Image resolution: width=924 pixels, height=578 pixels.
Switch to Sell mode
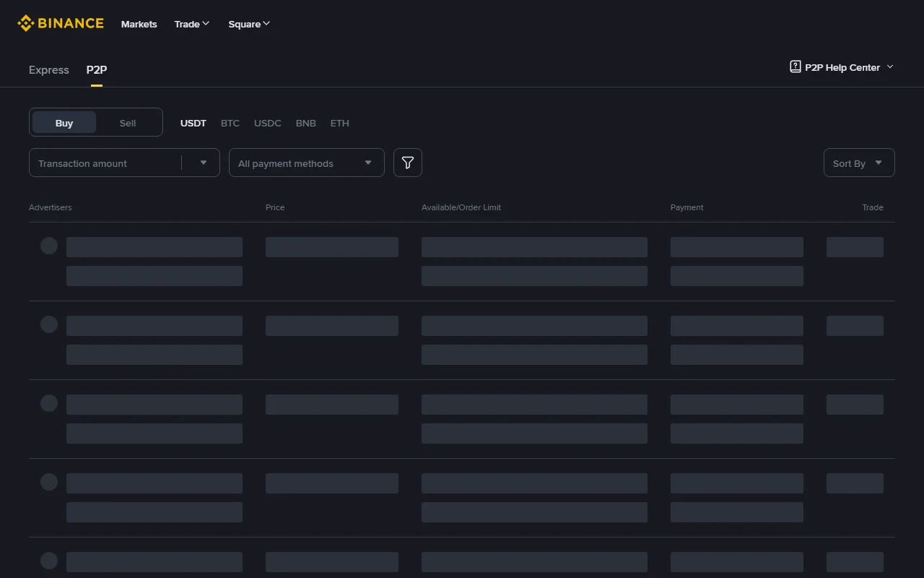pyautogui.click(x=128, y=123)
